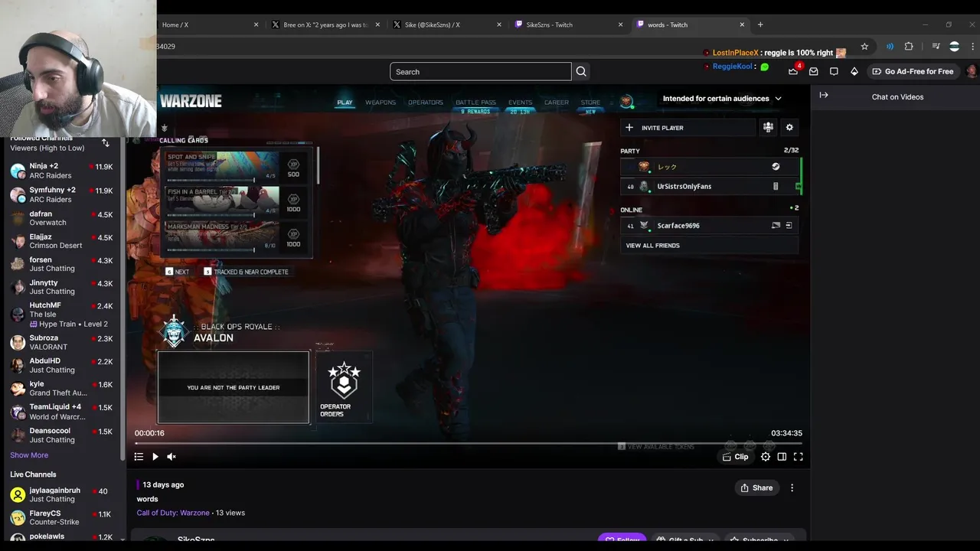The image size is (980, 551).
Task: Bookmark this page with the star icon
Action: (x=864, y=47)
